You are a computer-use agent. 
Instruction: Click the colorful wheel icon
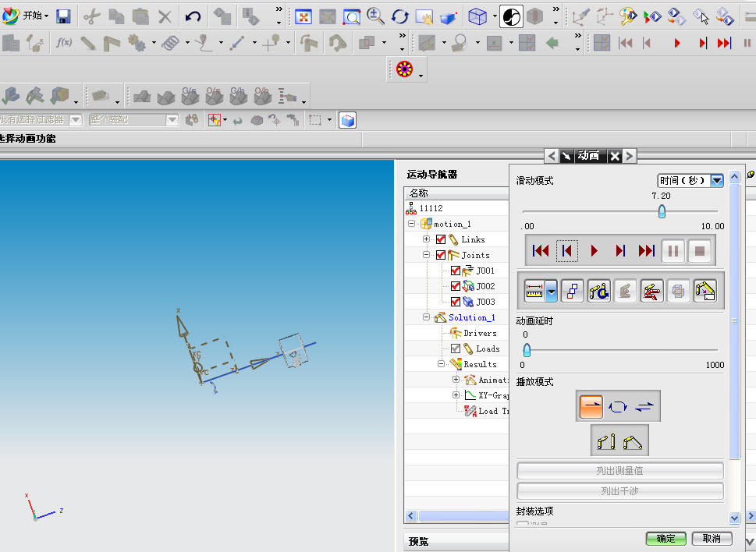[x=404, y=69]
